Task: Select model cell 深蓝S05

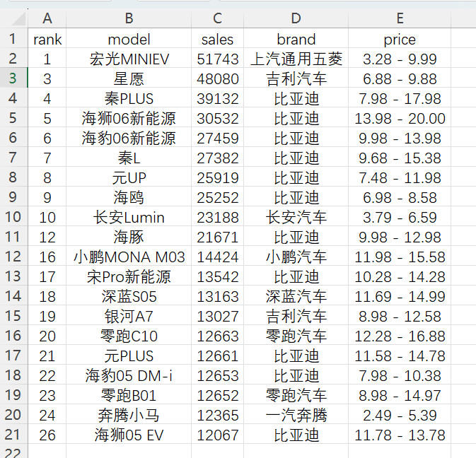Action: pyautogui.click(x=129, y=295)
